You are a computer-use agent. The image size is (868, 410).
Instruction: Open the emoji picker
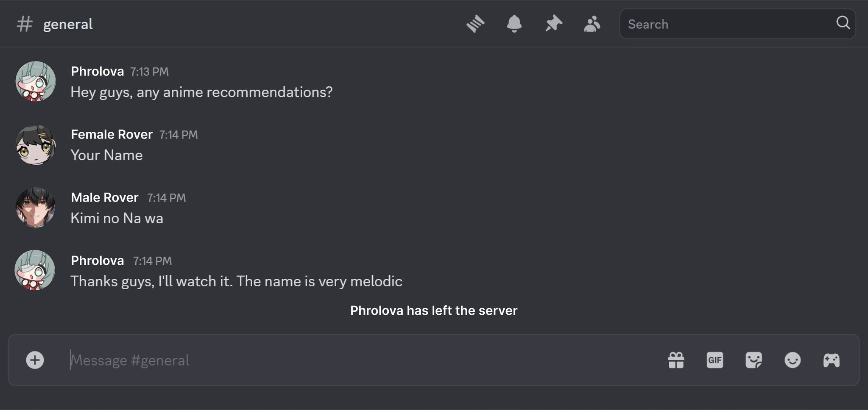tap(792, 360)
